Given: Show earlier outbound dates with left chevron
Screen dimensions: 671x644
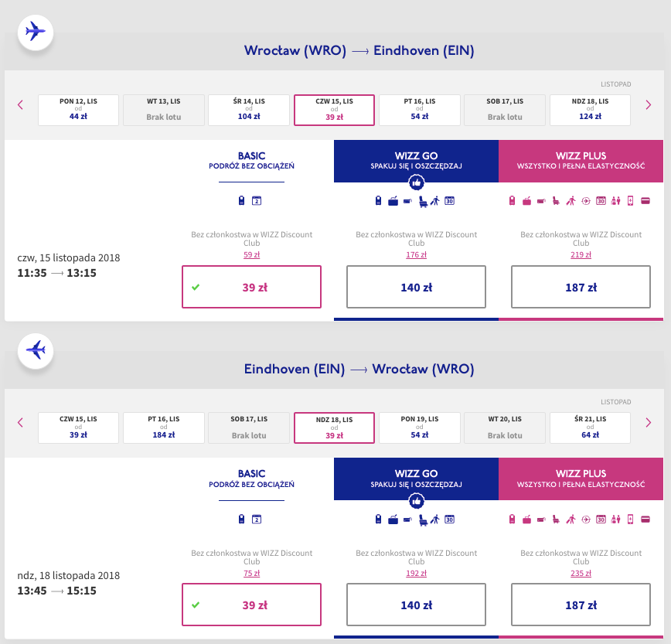Looking at the screenshot, I should coord(21,104).
